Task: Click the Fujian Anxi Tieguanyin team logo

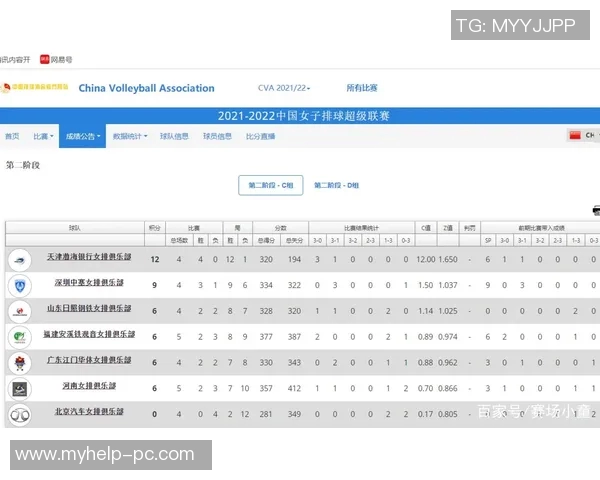Action: tap(20, 337)
